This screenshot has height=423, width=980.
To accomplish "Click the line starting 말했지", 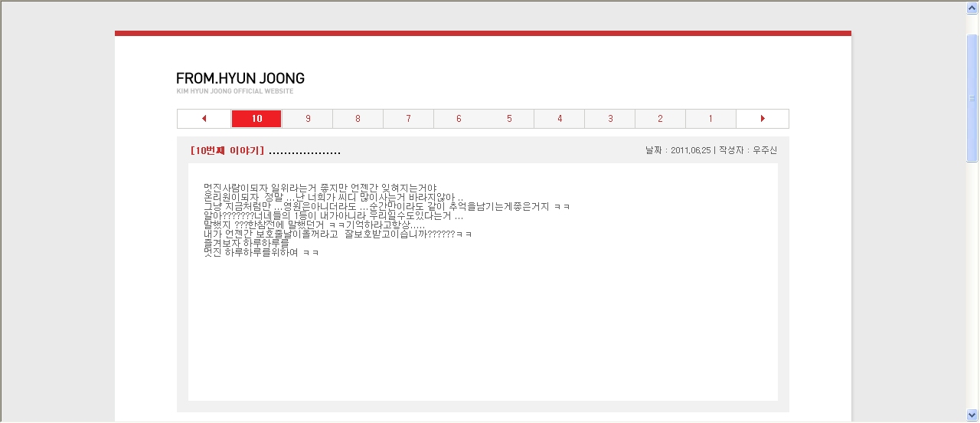I will point(314,225).
